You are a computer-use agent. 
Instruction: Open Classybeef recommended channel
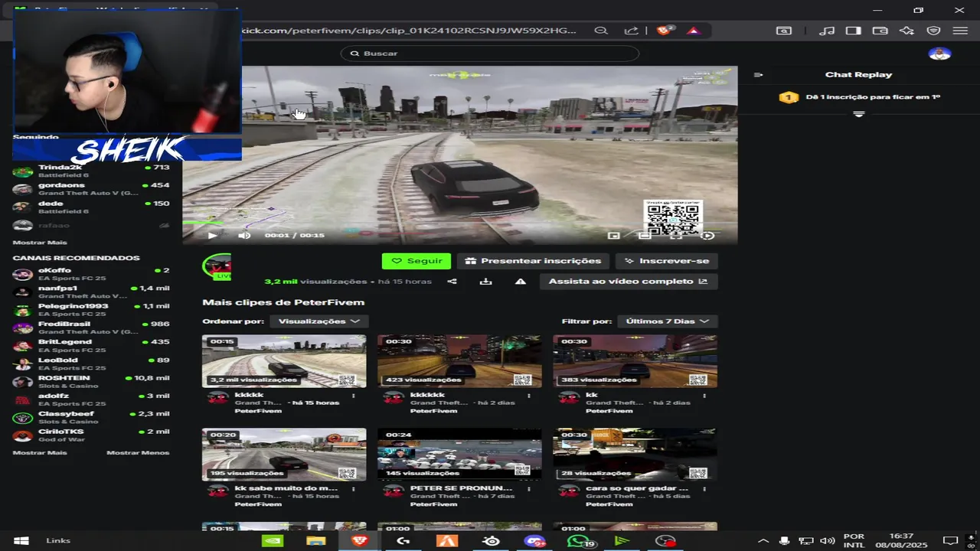pyautogui.click(x=91, y=417)
